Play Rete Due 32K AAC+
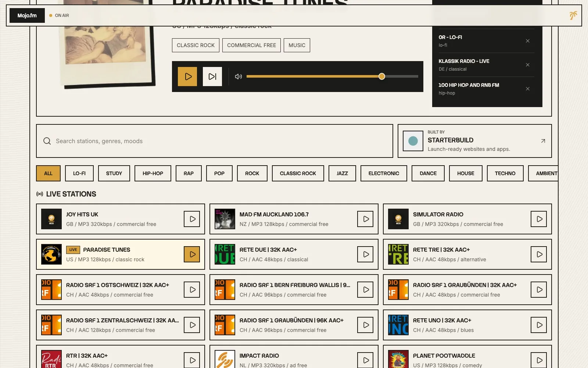Viewport: 588px width, 368px height. pos(365,254)
